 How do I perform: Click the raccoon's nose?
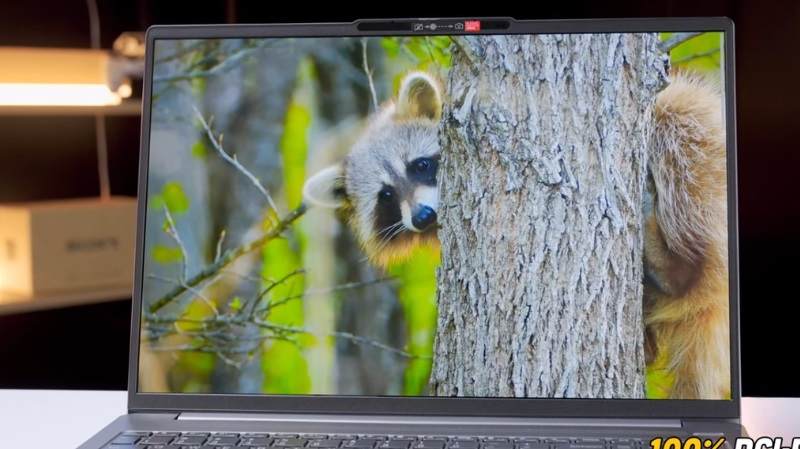point(424,215)
